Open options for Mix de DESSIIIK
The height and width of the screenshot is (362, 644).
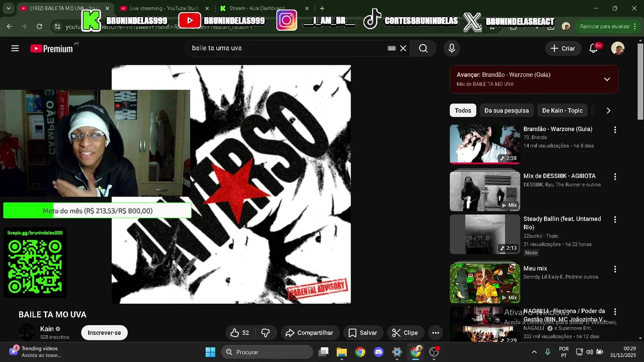615,177
